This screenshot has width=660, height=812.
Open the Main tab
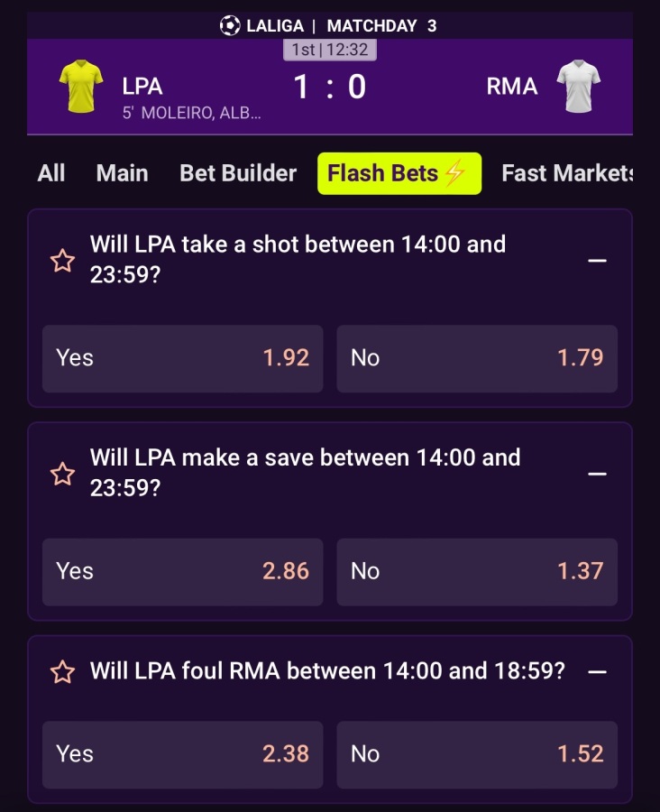tap(123, 173)
